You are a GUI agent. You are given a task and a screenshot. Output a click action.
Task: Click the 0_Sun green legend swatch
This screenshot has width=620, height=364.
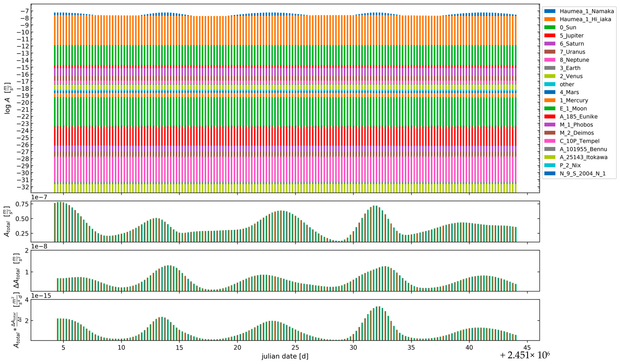tap(550, 27)
